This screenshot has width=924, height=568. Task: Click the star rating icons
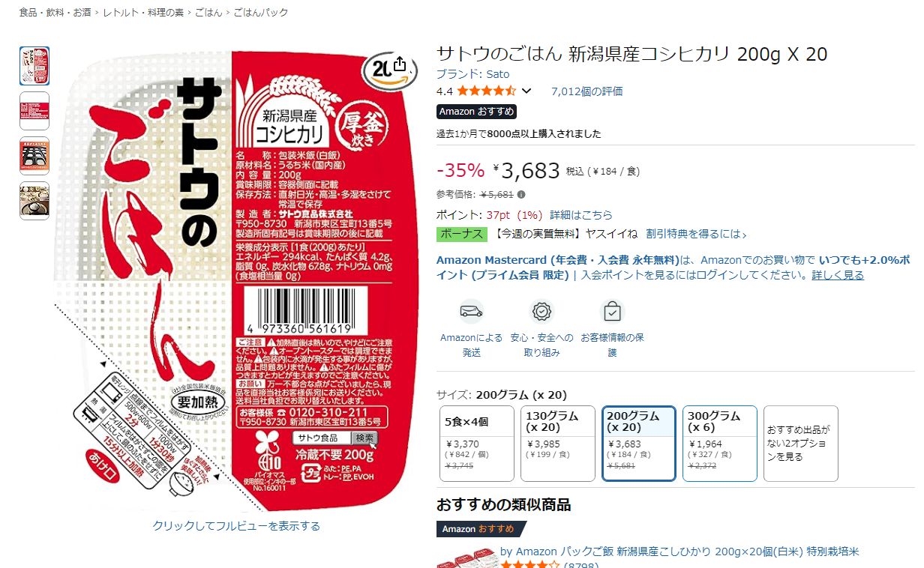tap(486, 91)
